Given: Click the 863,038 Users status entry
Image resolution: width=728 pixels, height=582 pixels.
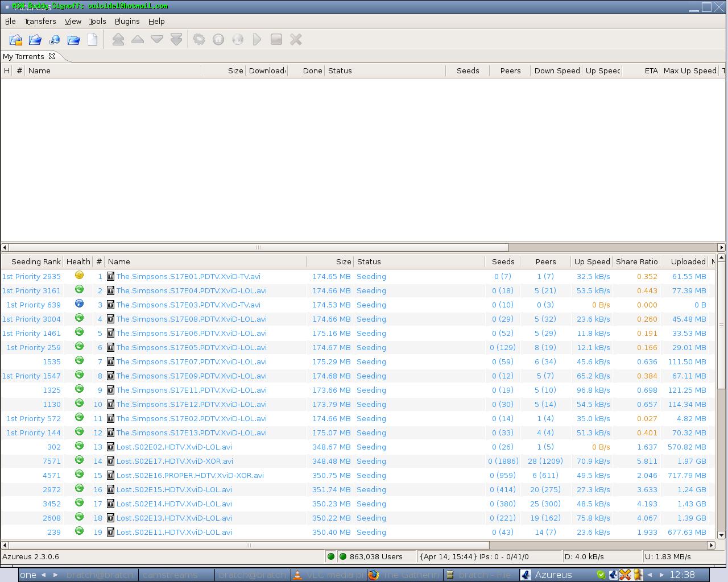Looking at the screenshot, I should tap(376, 556).
